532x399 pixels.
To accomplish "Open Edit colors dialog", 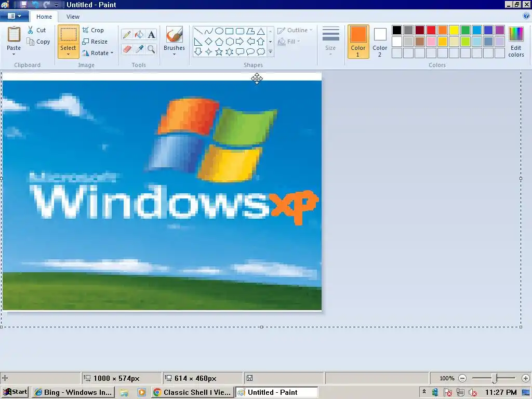I will pyautogui.click(x=516, y=42).
